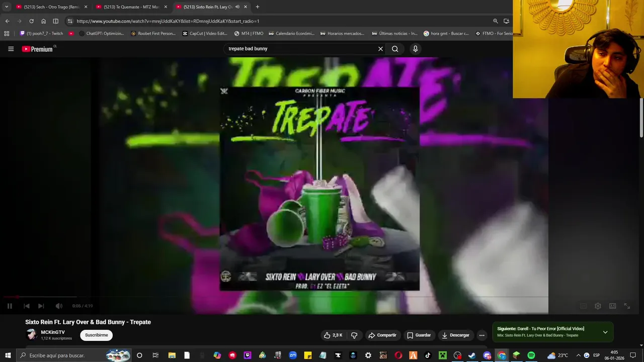Open hora gmt - Buscar bookmark
Viewport: 644px width, 362px height.
click(446, 34)
